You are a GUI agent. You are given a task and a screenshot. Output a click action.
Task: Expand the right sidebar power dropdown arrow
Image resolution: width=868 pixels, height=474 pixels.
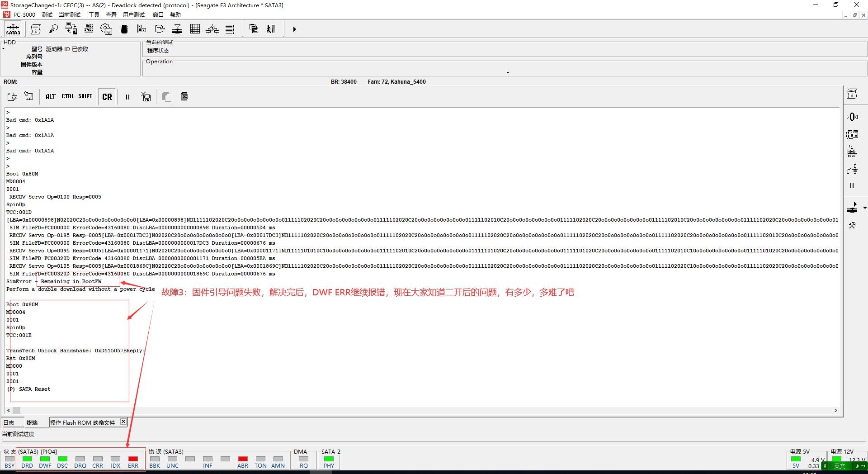click(864, 208)
